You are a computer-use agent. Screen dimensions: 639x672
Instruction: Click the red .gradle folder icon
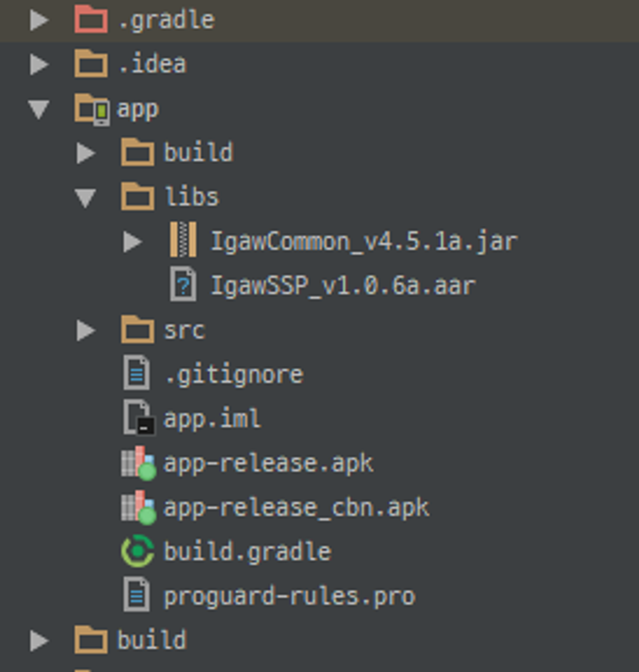91,20
